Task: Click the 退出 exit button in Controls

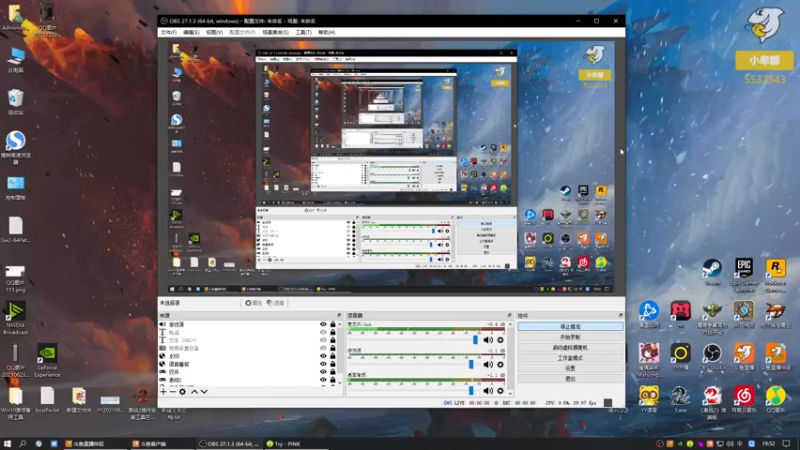Action: pos(570,379)
